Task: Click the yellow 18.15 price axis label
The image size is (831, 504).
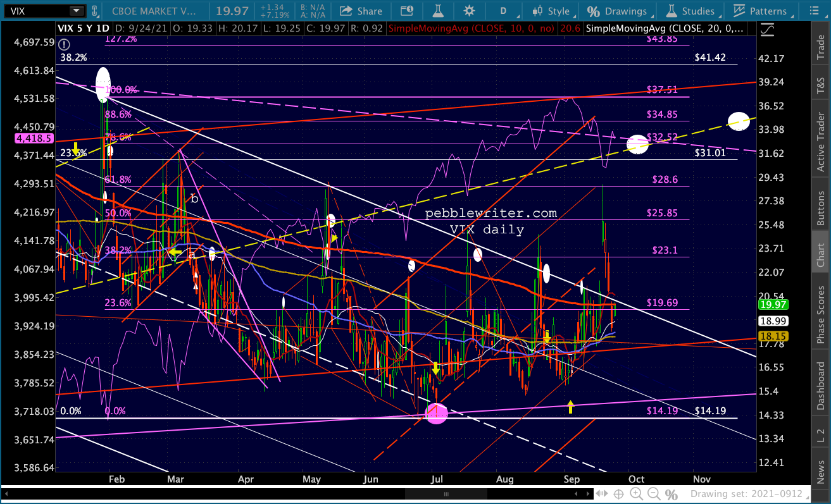Action: 775,336
